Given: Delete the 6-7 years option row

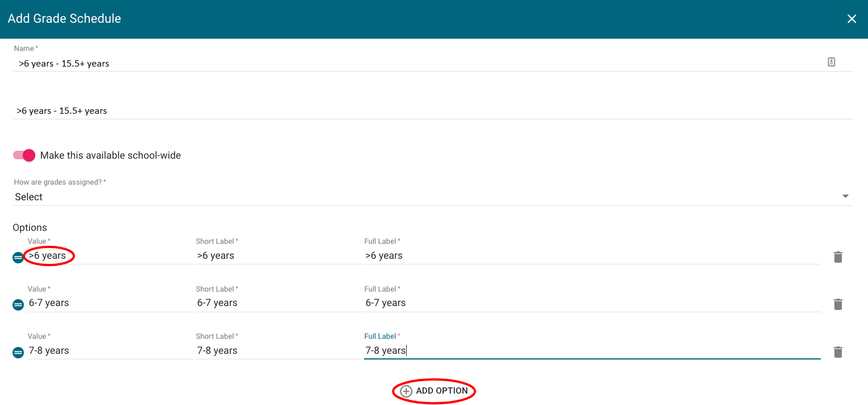Looking at the screenshot, I should click(x=837, y=304).
